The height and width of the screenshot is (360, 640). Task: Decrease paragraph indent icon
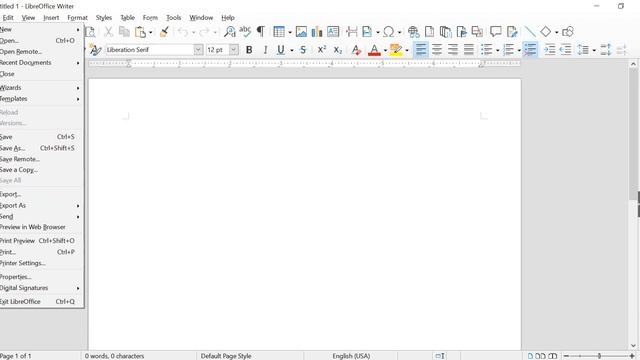[x=565, y=50]
